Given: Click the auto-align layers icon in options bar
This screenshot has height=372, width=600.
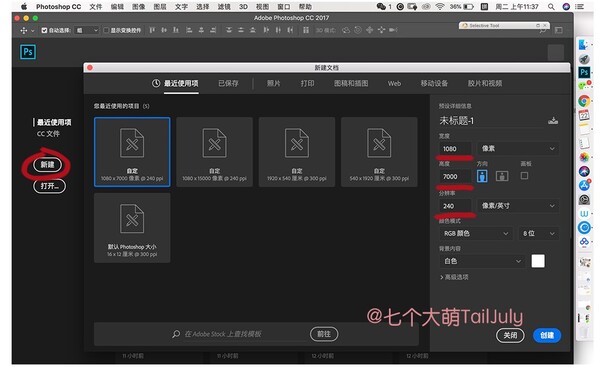Looking at the screenshot, I should pyautogui.click(x=306, y=30).
